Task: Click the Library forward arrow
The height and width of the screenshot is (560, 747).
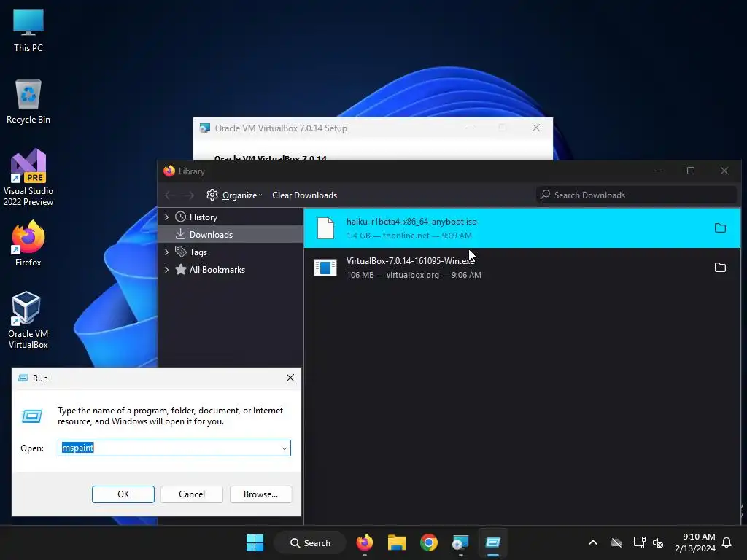Action: click(x=189, y=195)
